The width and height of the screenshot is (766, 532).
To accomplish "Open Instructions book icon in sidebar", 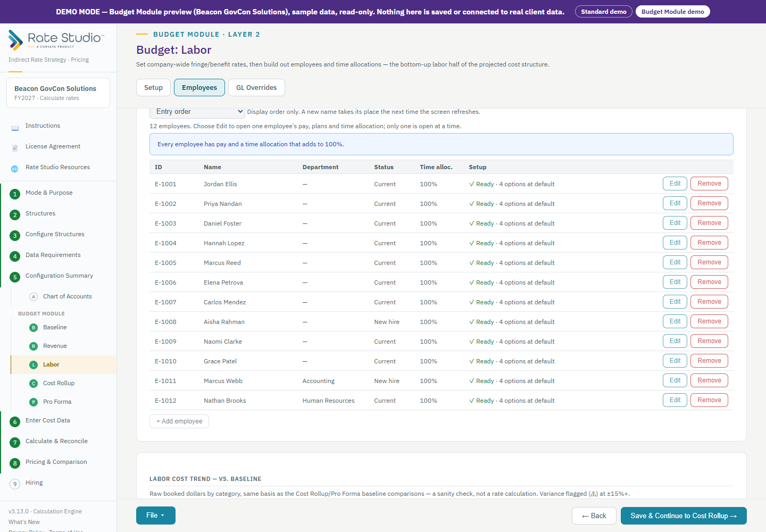I will click(x=15, y=128).
